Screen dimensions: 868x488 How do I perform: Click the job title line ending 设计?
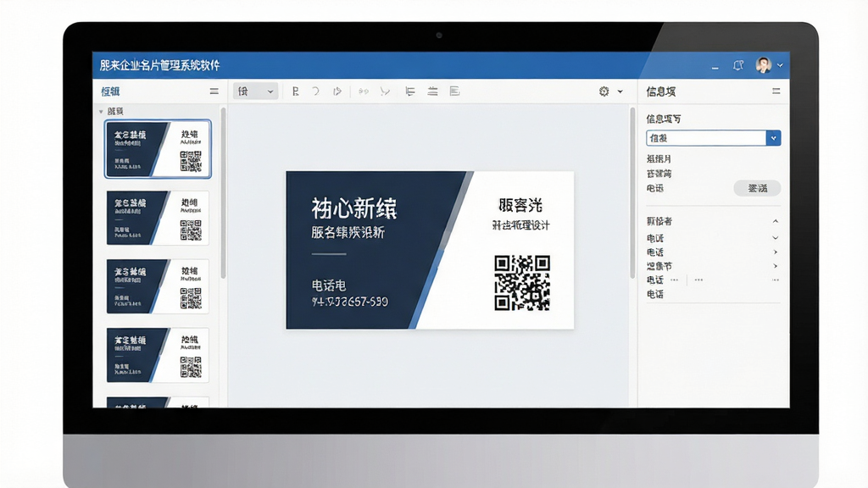tap(521, 225)
